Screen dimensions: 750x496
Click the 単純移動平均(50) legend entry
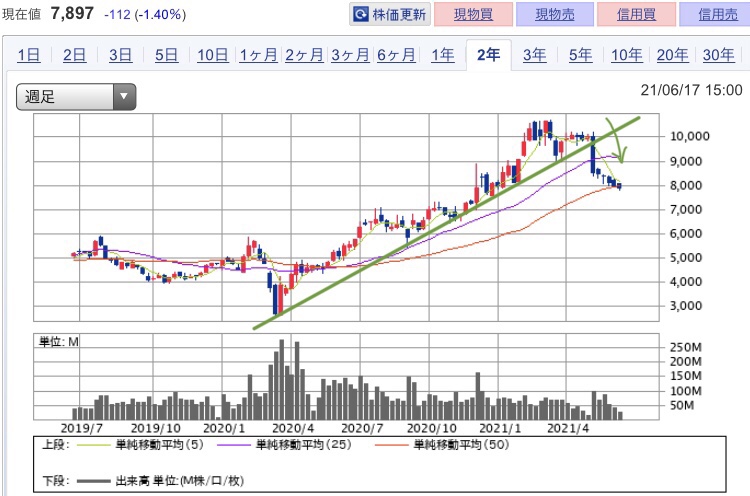pyautogui.click(x=442, y=445)
